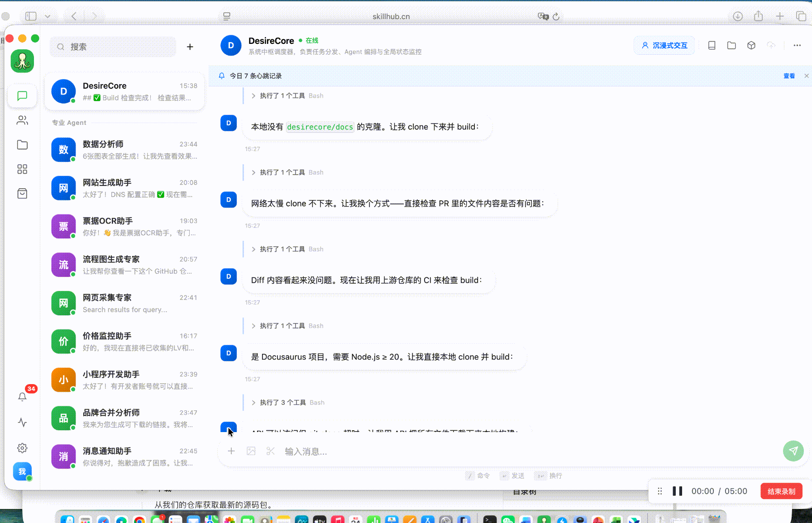The height and width of the screenshot is (523, 812).
Task: Click the desirecore/docs code tag in message
Action: coord(320,127)
